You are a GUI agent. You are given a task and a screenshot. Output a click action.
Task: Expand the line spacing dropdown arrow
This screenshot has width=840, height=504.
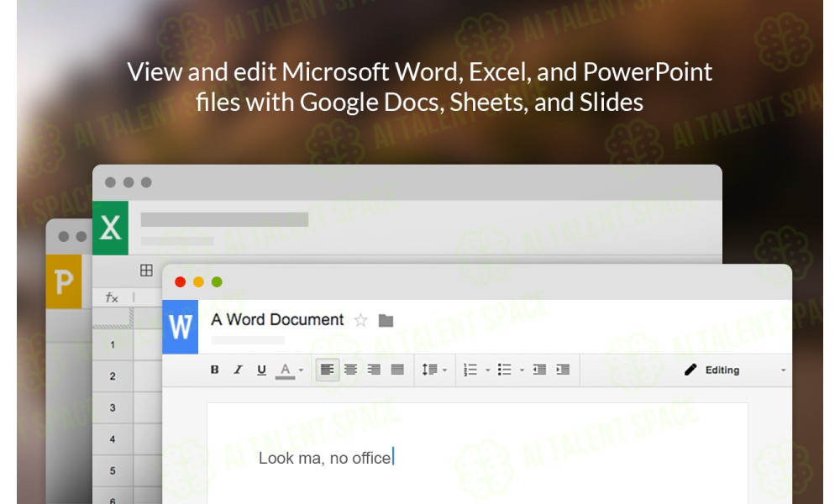(x=444, y=370)
